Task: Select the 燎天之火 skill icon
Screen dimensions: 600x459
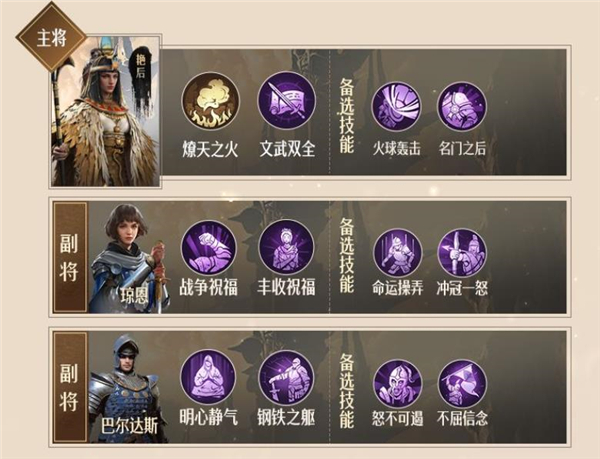Action: click(211, 101)
